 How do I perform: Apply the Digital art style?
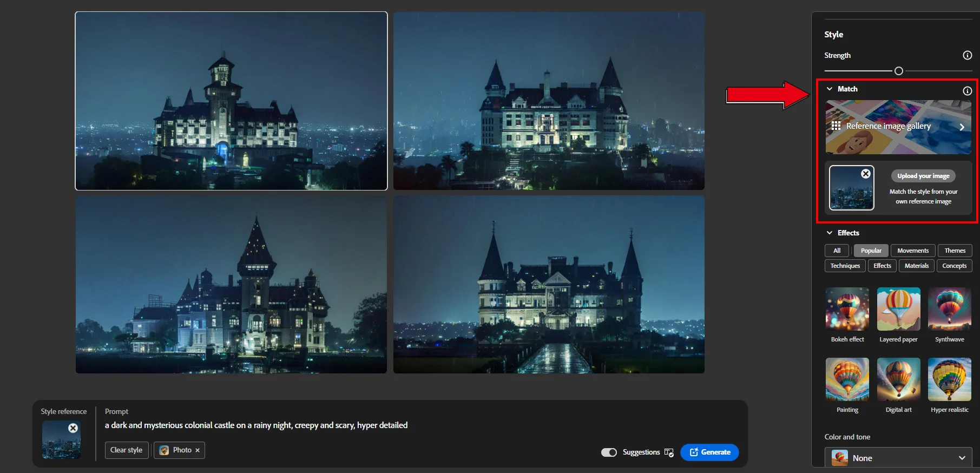pos(899,379)
